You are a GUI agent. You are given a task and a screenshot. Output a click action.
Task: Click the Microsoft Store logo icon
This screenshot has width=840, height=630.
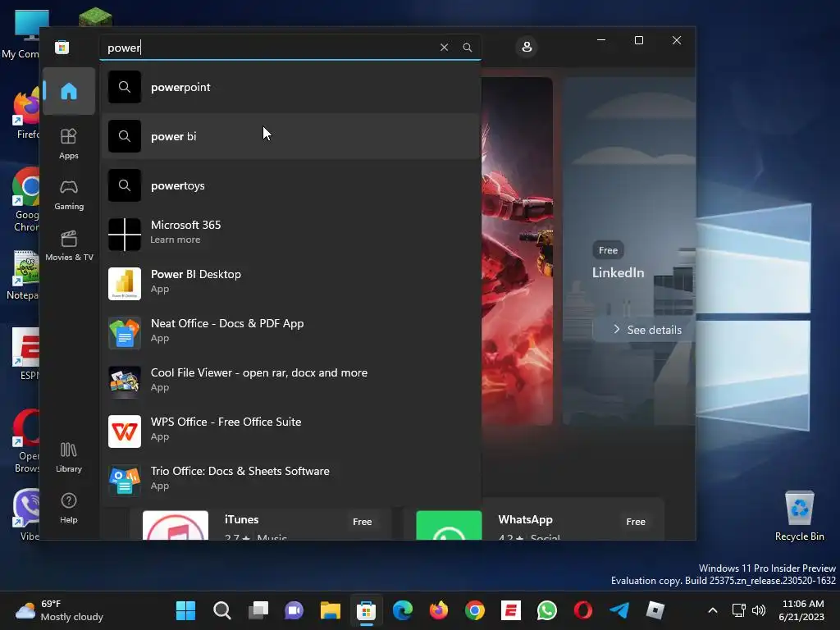[x=62, y=47]
